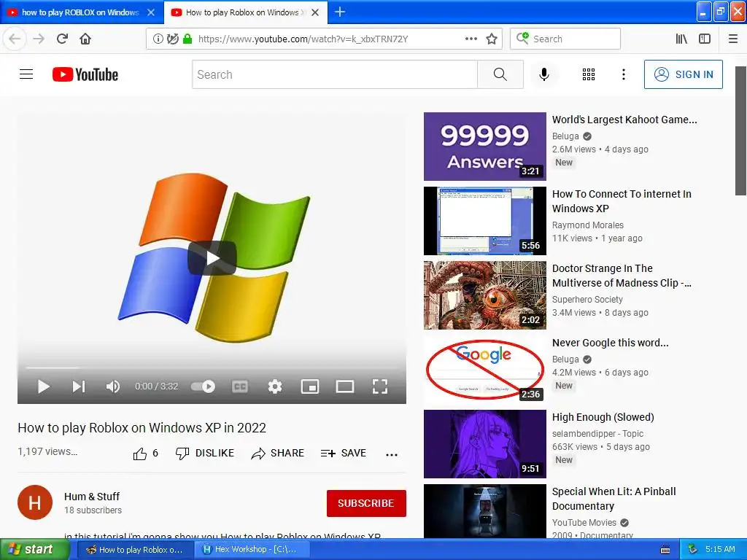Click the browser forward arrow
The width and height of the screenshot is (747, 560).
(39, 39)
